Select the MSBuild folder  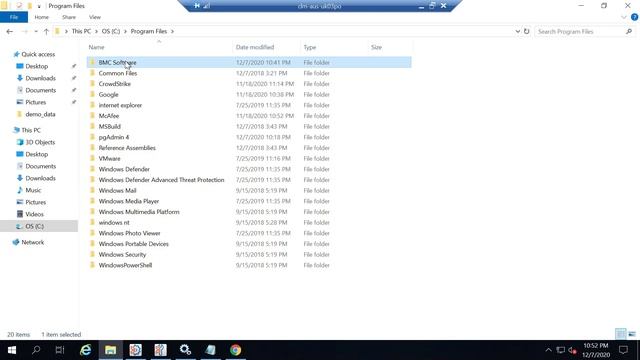109,127
